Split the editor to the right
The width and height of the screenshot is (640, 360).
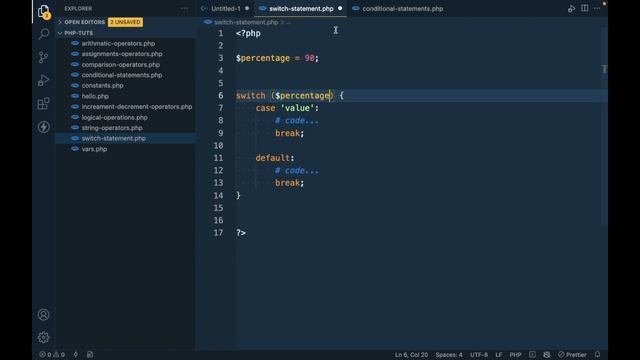tap(584, 8)
